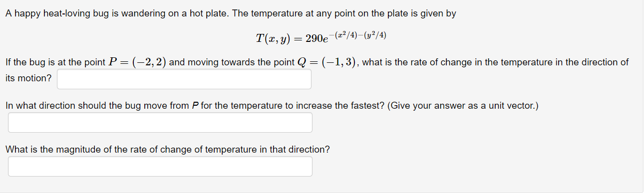Click the temperature formula T(x,y) equation
Viewport: 644px width, 193px height.
322,37
